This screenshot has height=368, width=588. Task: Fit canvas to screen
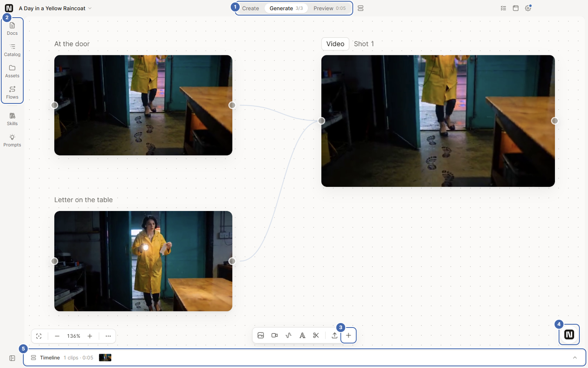pos(39,336)
